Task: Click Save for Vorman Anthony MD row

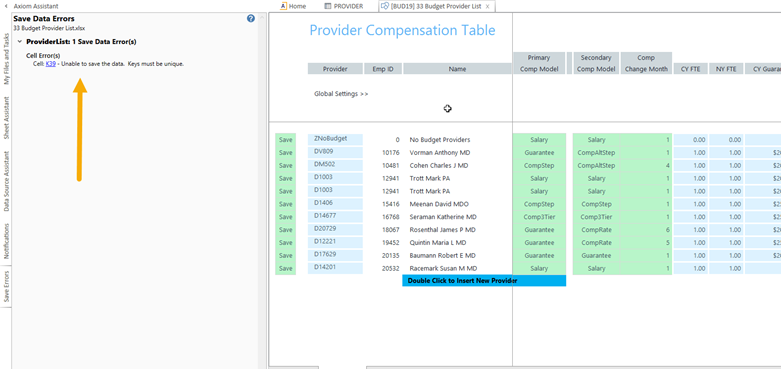Action: (285, 153)
